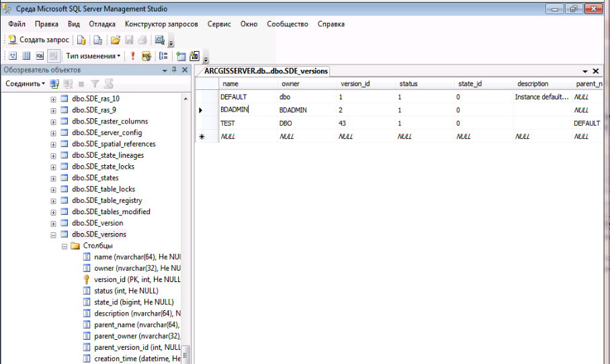Expand the dbo.SDE_states table node
The image size is (610, 364).
click(54, 178)
